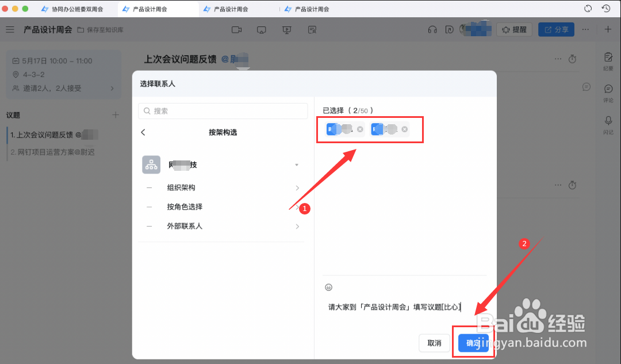Open the hamburger menu beside 产品设计周会

pyautogui.click(x=10, y=30)
